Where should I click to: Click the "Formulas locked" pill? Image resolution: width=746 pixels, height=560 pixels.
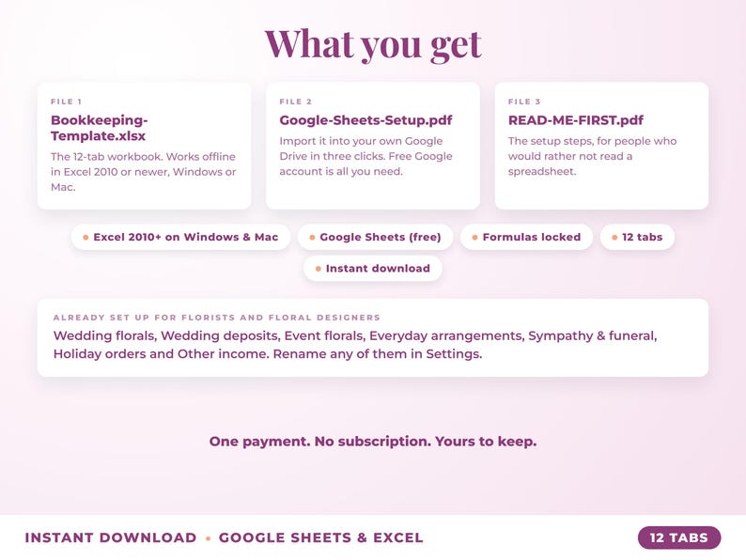pyautogui.click(x=526, y=237)
